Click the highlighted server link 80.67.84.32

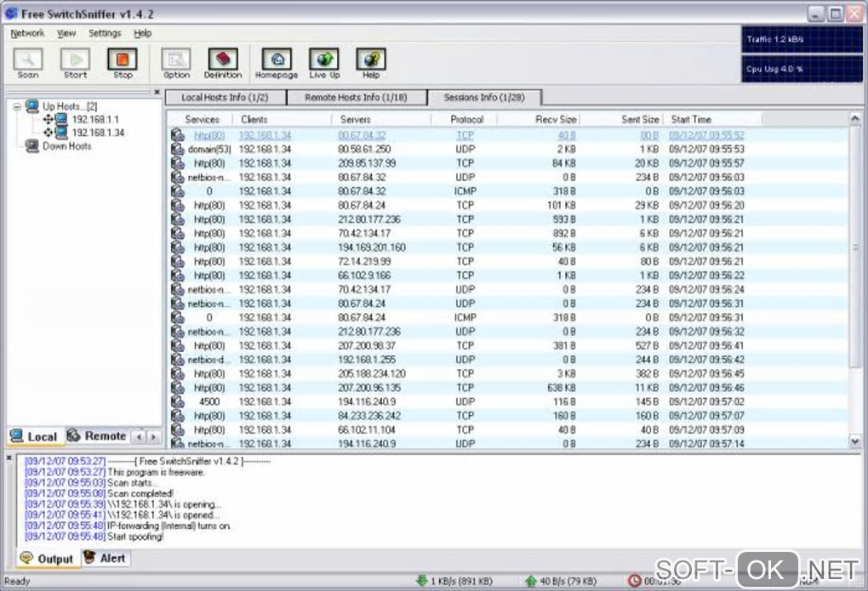(362, 135)
